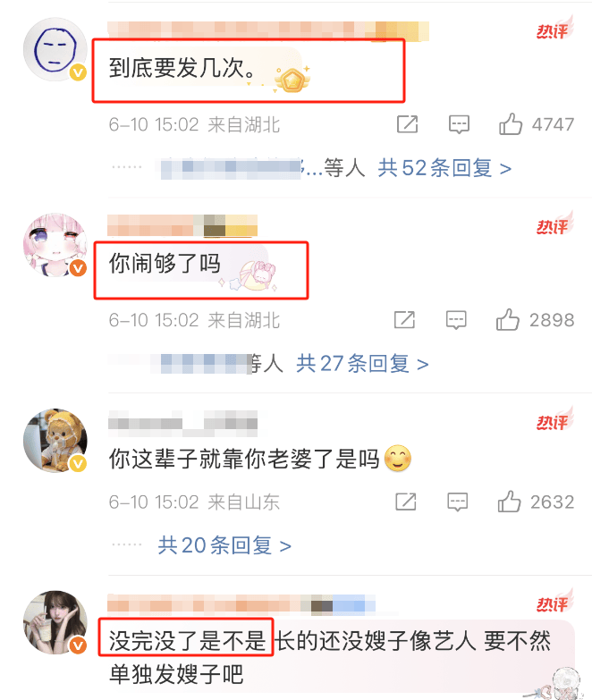Tap reply icon on 你这辈子就靠你老婆 comment
Viewport: 592px width, 700px height.
[458, 502]
